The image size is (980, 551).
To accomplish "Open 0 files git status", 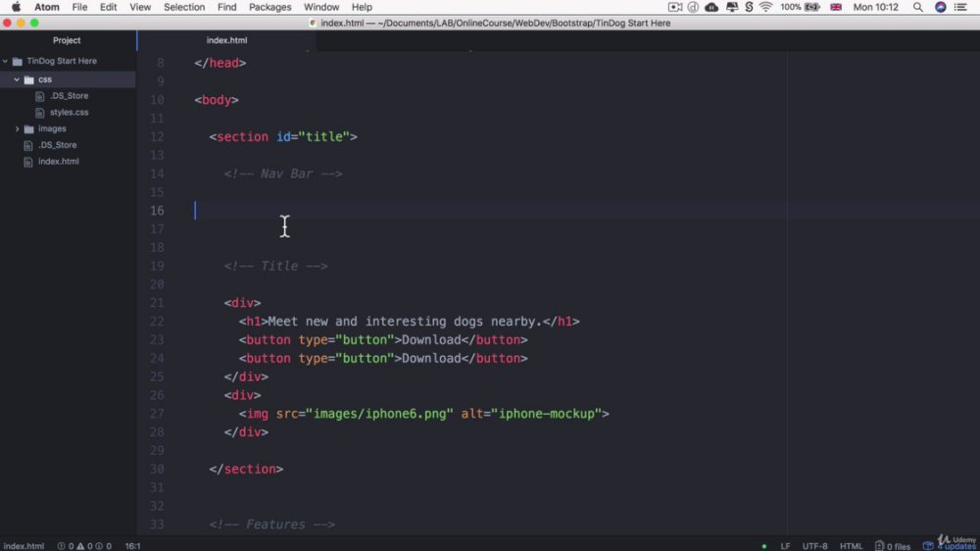I will coord(893,545).
